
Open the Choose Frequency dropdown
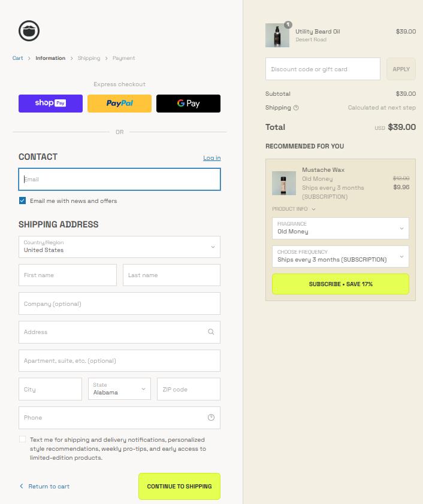tap(340, 257)
